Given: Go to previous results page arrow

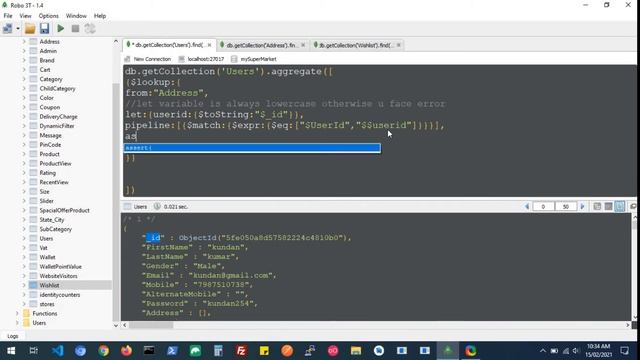Looking at the screenshot, I should coord(527,207).
